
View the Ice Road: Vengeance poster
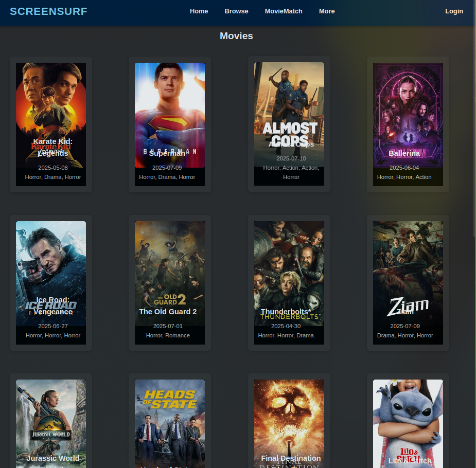(51, 274)
